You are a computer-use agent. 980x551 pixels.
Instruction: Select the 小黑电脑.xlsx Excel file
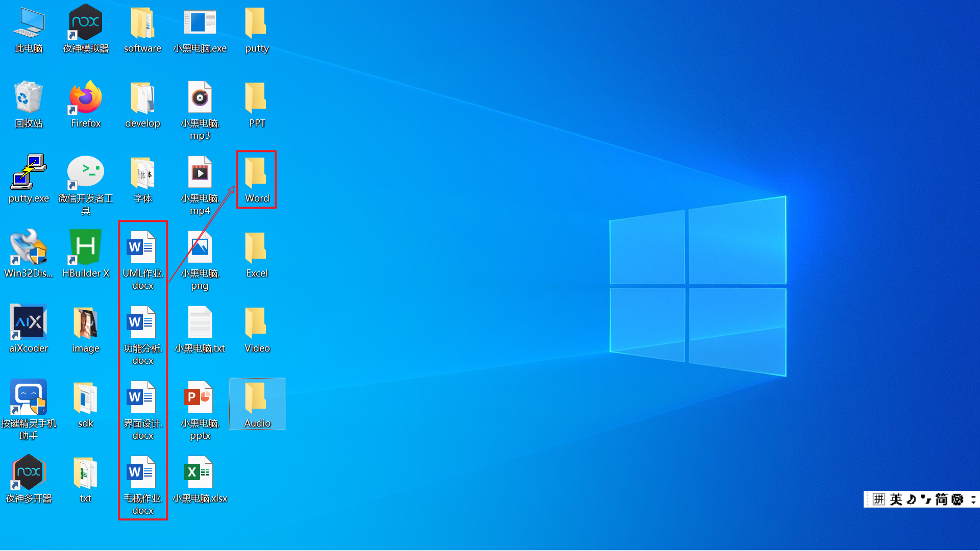pos(200,477)
